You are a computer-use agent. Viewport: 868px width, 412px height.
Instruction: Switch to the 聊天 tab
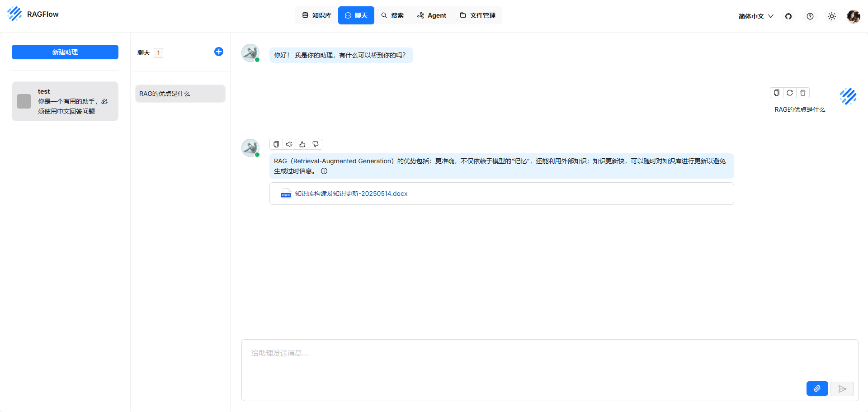356,15
